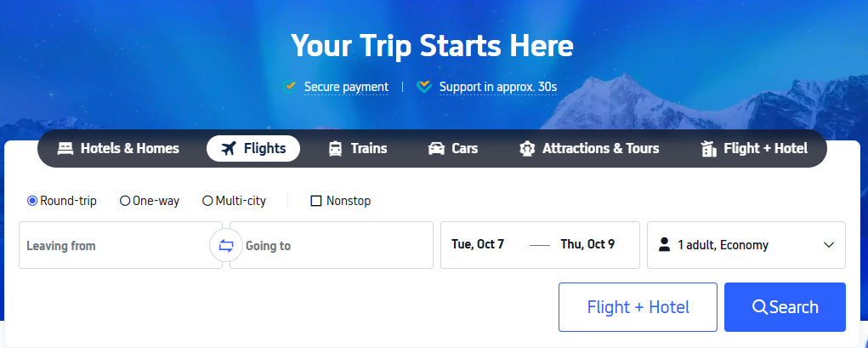Expand the passengers and class chevron
This screenshot has height=348, width=868.
pos(829,245)
